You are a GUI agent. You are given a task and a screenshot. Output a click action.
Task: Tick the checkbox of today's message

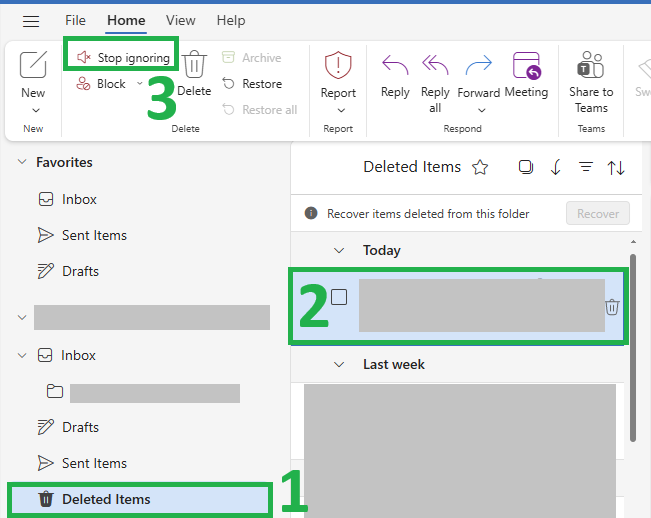(339, 297)
